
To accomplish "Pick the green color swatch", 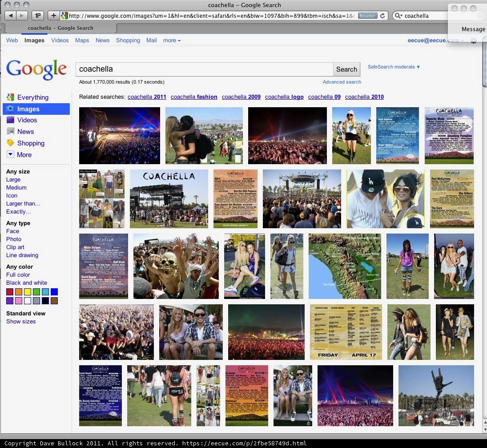I will tap(36, 292).
